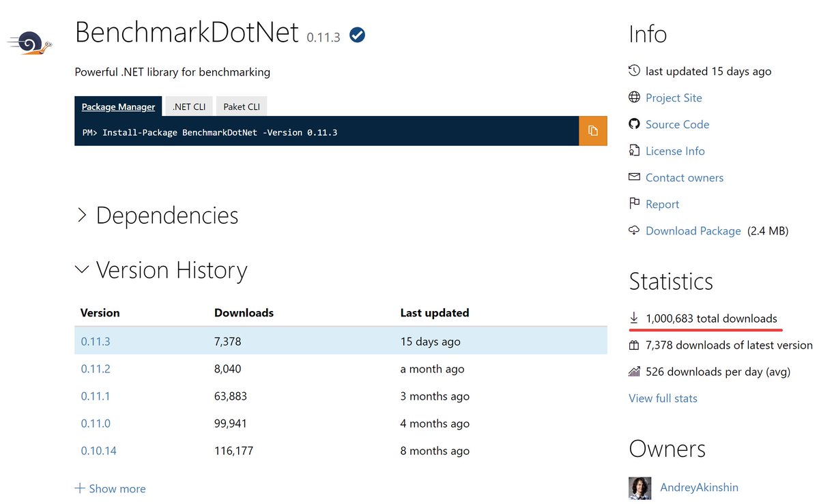Click the clock icon next to last updated

point(634,71)
